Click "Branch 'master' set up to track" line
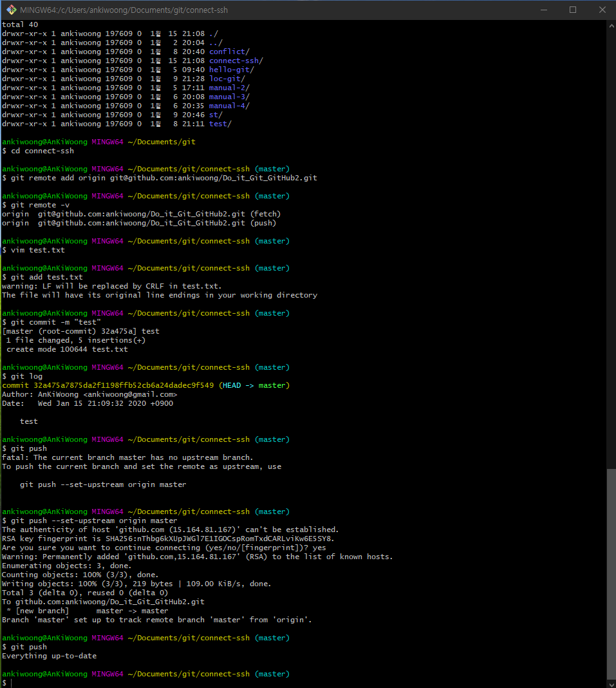This screenshot has width=616, height=688. click(x=157, y=620)
